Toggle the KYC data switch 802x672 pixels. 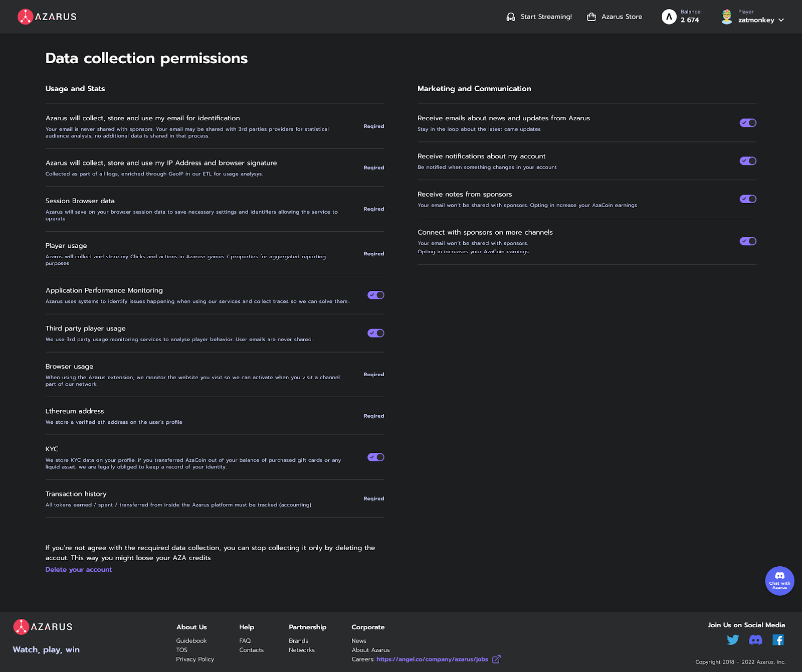(x=376, y=457)
